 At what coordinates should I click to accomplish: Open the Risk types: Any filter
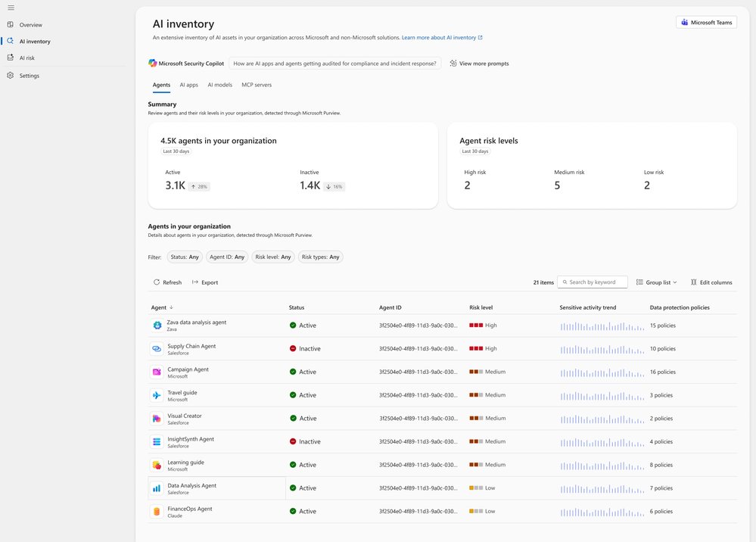320,257
